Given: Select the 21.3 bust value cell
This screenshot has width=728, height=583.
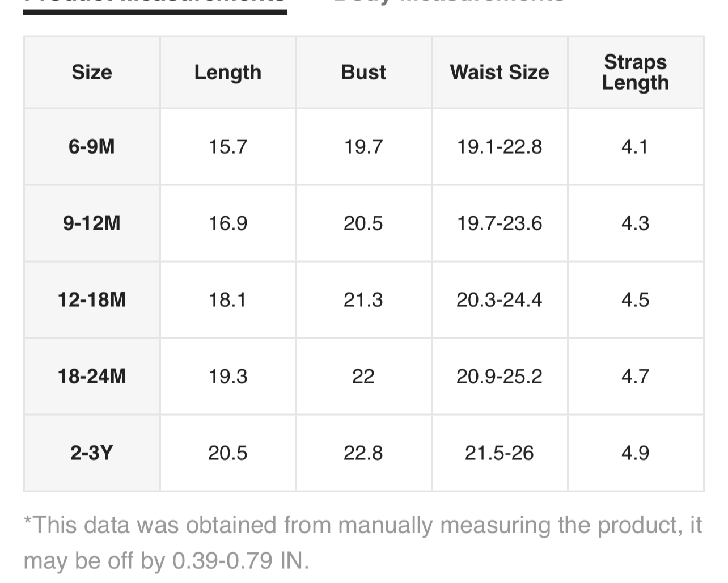Looking at the screenshot, I should (x=363, y=300).
